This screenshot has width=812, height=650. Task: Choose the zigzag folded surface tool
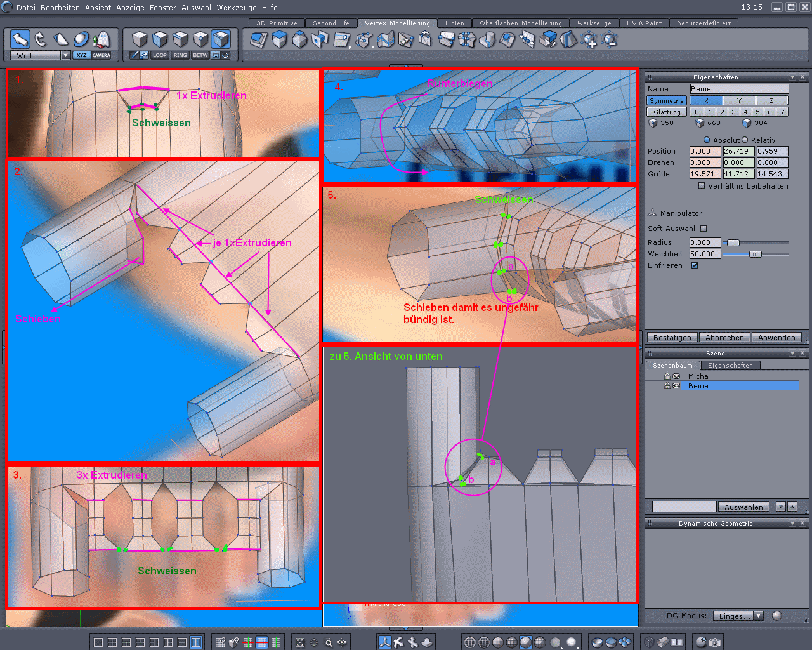[x=386, y=40]
